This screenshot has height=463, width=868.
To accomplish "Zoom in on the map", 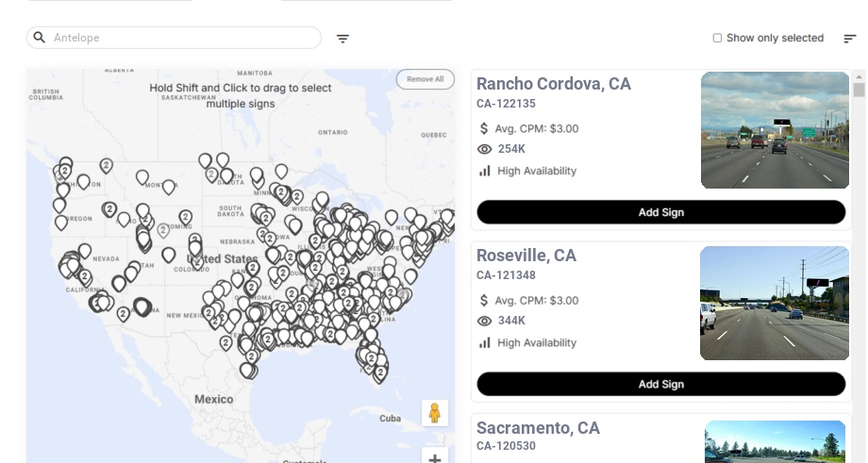I will click(435, 458).
